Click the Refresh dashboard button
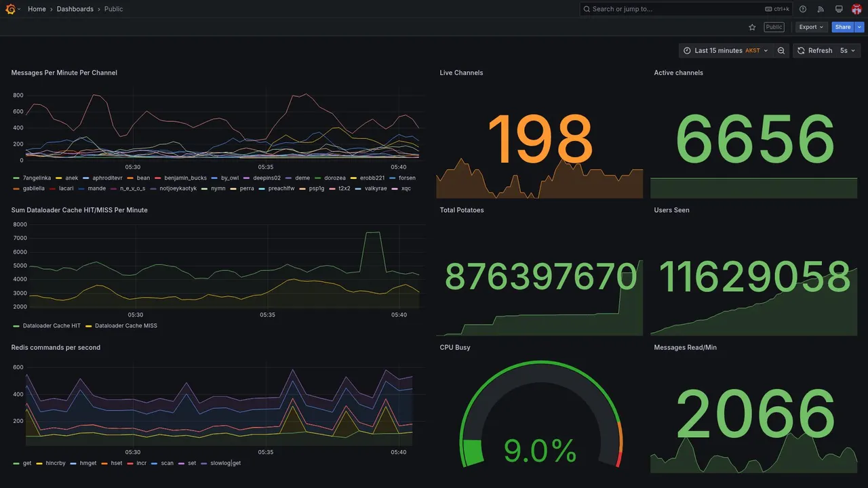Image resolution: width=868 pixels, height=488 pixels. [814, 51]
